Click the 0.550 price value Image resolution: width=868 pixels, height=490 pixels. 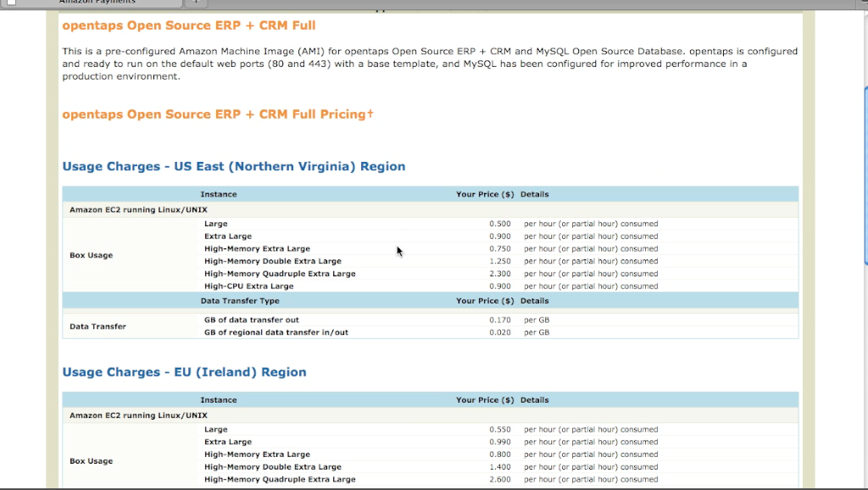[x=500, y=430]
